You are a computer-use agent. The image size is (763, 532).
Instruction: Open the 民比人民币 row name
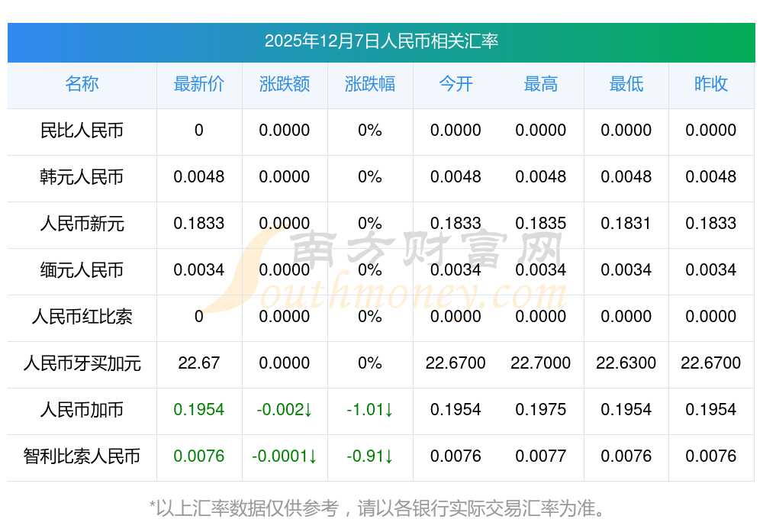point(82,131)
